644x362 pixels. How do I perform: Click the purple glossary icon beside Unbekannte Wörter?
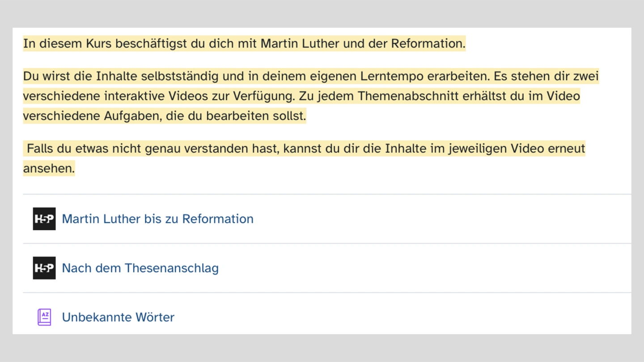click(x=44, y=317)
